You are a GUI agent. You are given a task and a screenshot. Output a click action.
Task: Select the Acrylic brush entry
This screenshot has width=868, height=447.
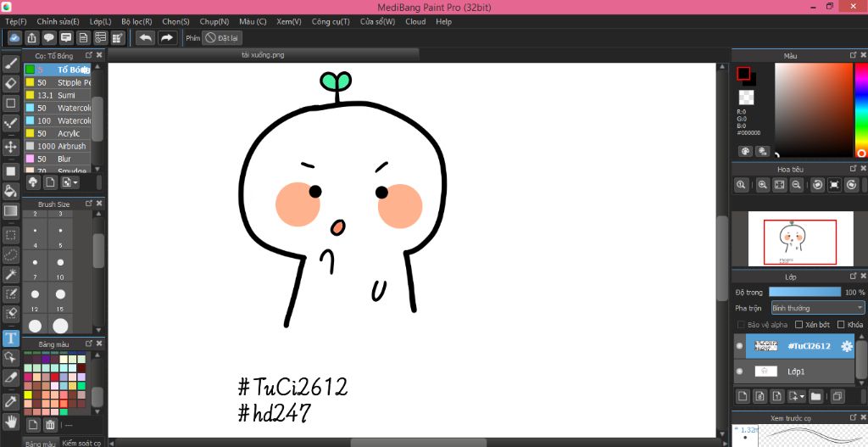coord(57,133)
